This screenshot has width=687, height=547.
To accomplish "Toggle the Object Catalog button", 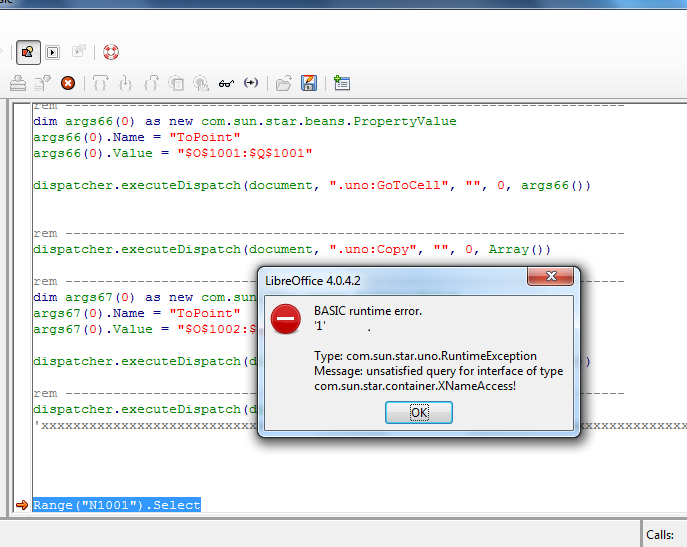I will 26,51.
